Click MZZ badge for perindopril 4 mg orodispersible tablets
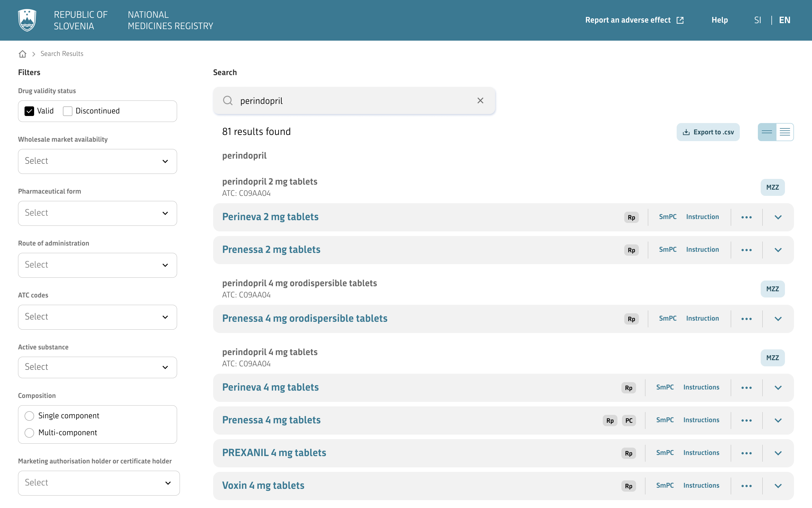Screen dimensions: 812x508 (x=773, y=289)
